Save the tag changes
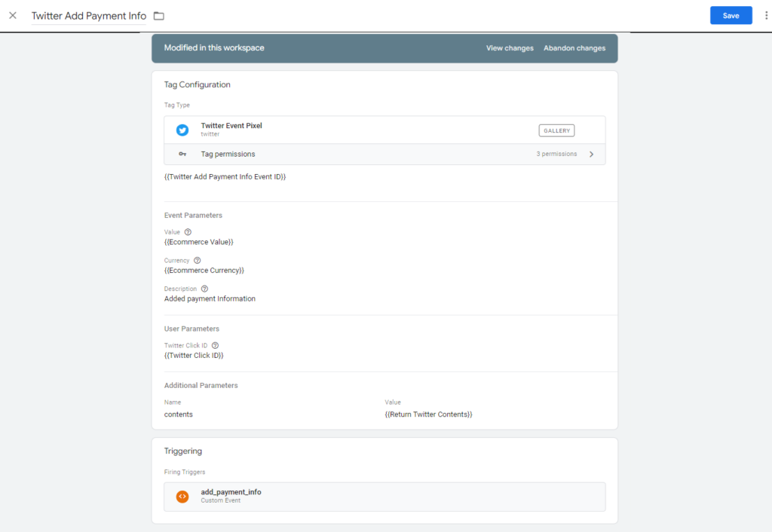Screen dimensions: 772x532 [x=731, y=16]
